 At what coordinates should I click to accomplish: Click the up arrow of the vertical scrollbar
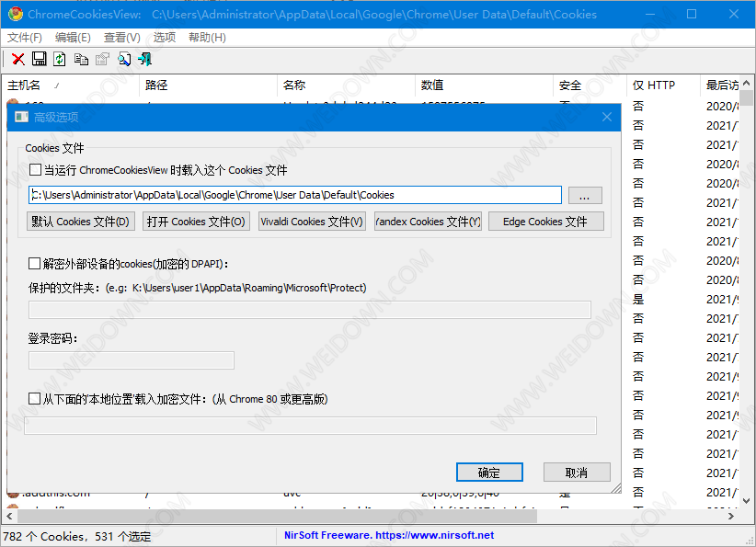coord(747,83)
